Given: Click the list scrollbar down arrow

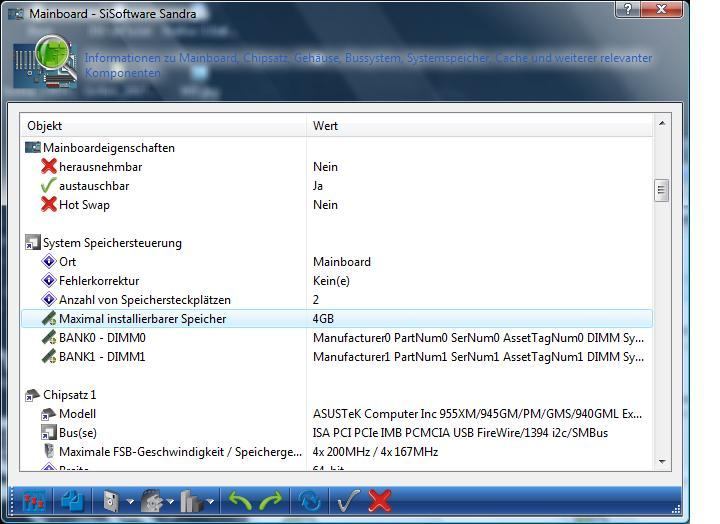Looking at the screenshot, I should coord(662,462).
